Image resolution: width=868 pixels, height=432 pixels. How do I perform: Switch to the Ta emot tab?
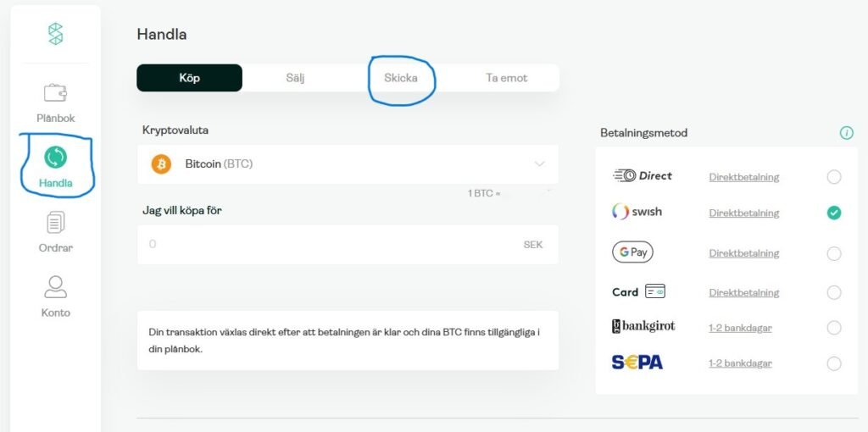[506, 78]
